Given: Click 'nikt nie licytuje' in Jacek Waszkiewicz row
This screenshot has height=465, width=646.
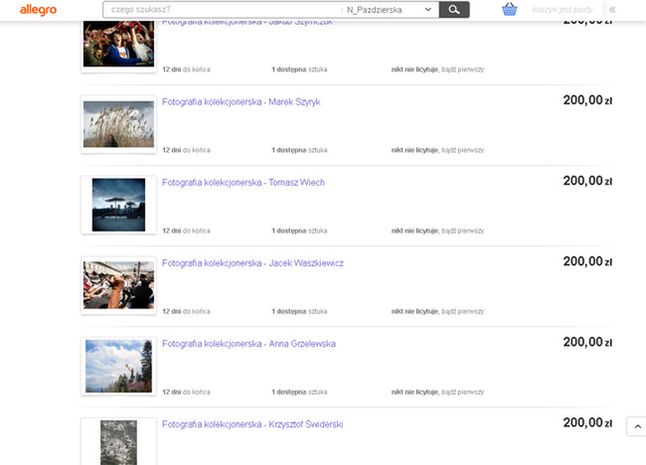Looking at the screenshot, I should point(414,311).
